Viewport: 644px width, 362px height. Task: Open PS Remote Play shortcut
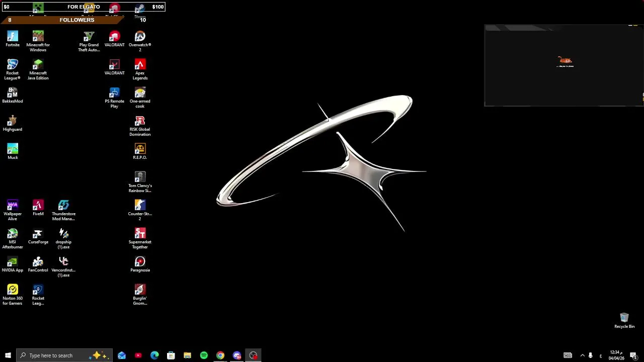(x=114, y=98)
